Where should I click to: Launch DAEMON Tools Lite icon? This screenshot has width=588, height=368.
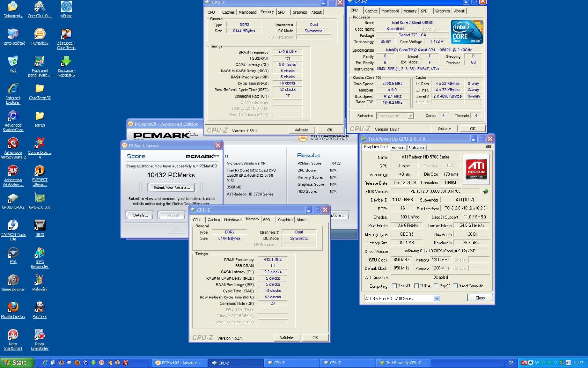(13, 230)
